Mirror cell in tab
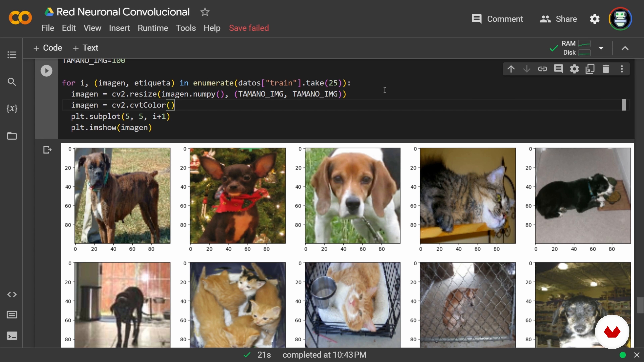 pos(590,69)
